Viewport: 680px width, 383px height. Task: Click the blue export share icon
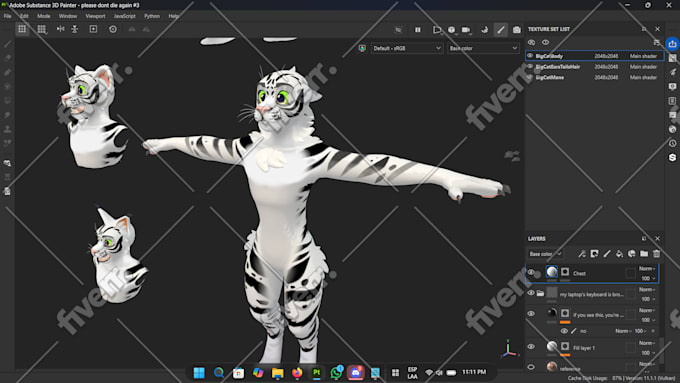coord(672,44)
